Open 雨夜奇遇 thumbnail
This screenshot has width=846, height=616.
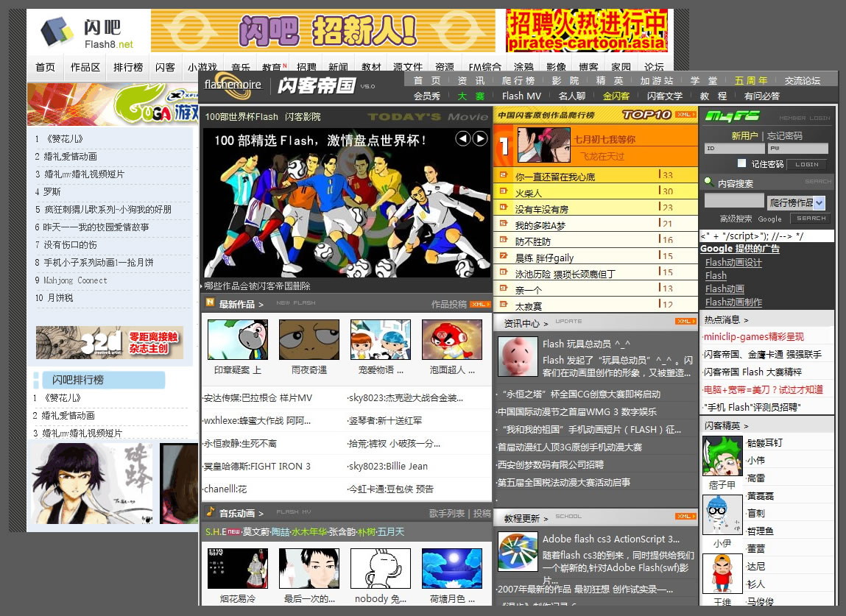tap(309, 339)
